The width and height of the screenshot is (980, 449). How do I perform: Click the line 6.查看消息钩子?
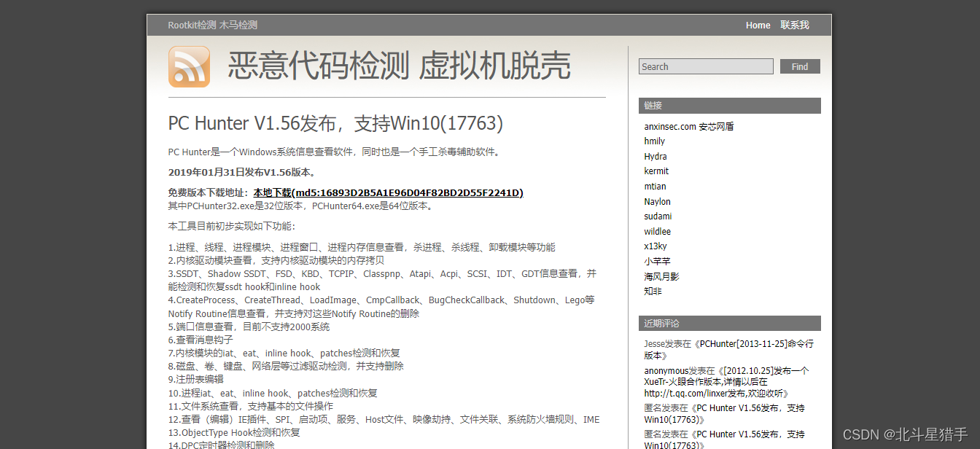click(201, 340)
